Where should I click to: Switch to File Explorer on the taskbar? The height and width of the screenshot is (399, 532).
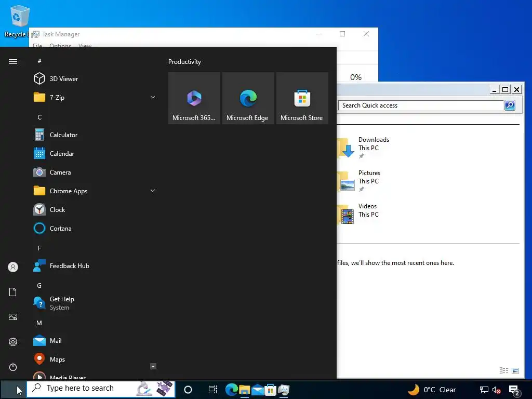[244, 390]
